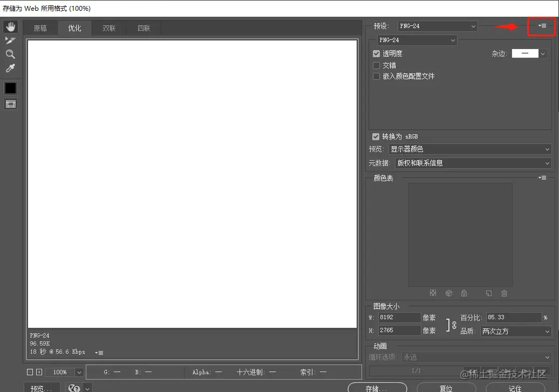Click the black eyedropper color swatch
Screen dimensions: 559x392
(11, 88)
